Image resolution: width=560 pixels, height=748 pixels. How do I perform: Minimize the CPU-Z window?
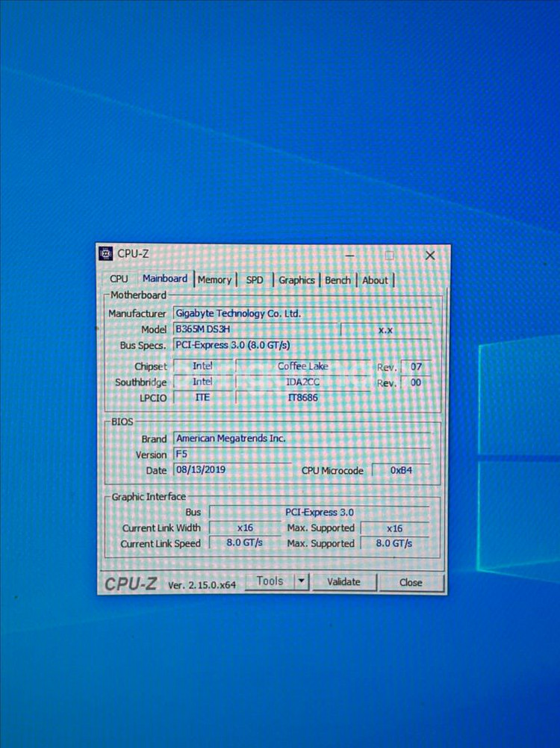350,256
